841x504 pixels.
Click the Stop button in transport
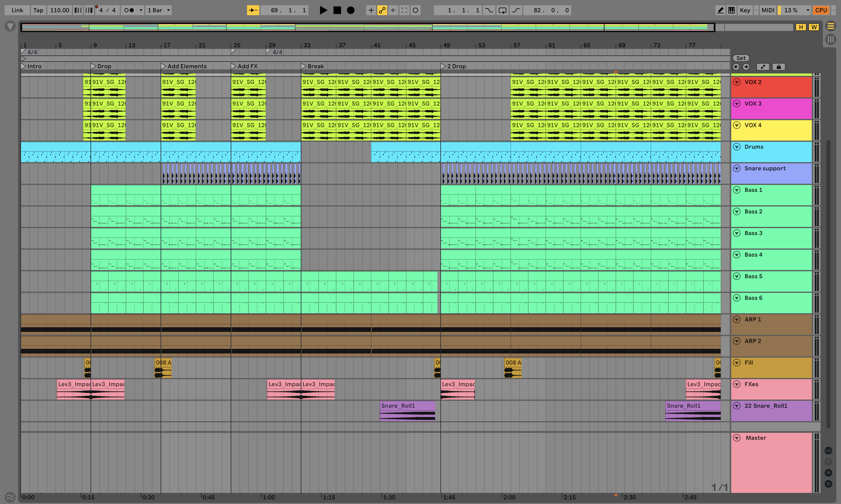[x=337, y=10]
